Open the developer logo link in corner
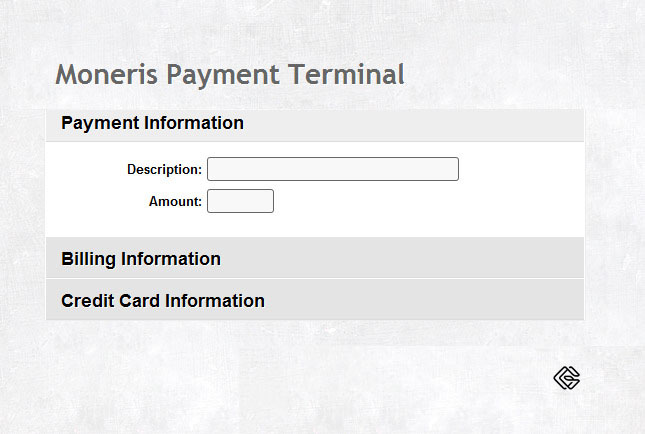 567,378
